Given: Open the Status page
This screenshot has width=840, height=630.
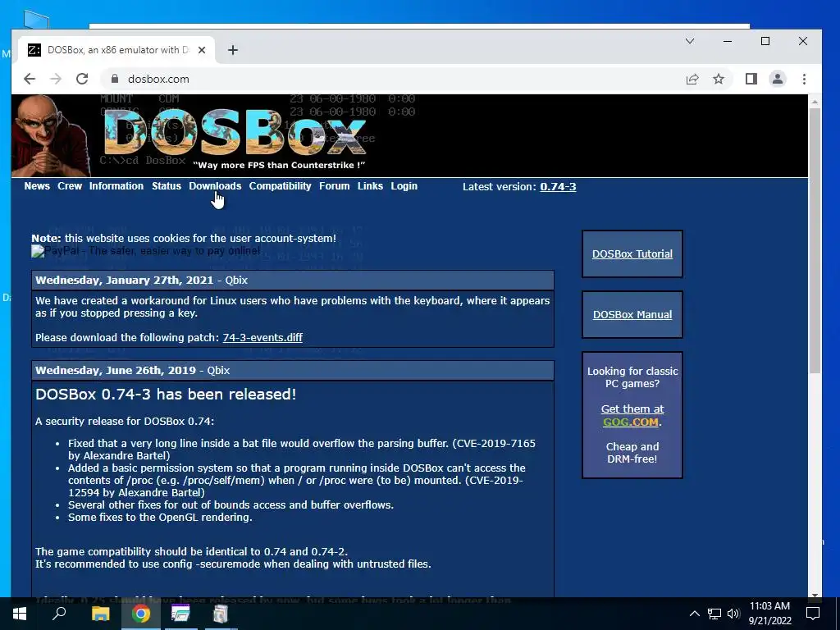Looking at the screenshot, I should [166, 186].
